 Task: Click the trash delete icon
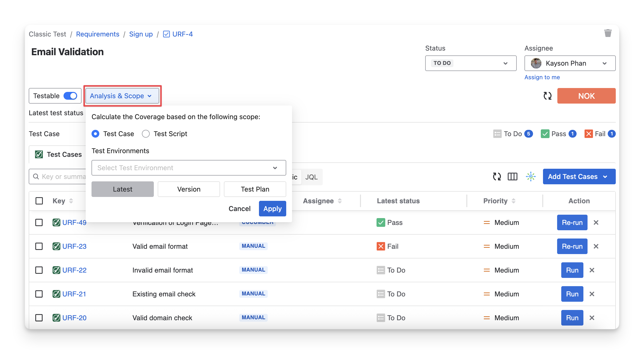608,33
